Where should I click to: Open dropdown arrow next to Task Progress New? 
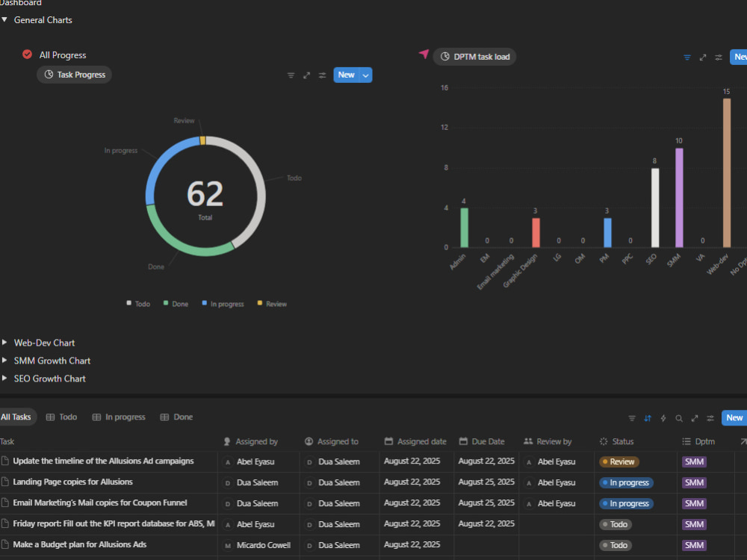point(365,75)
